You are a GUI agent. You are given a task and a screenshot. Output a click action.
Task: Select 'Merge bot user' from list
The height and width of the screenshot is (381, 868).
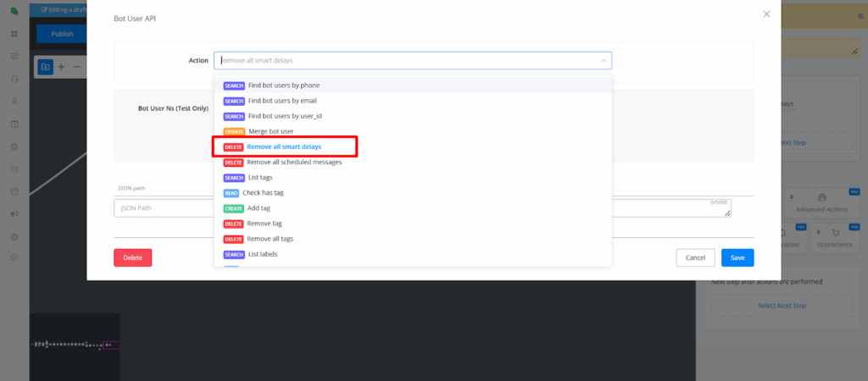click(x=272, y=131)
